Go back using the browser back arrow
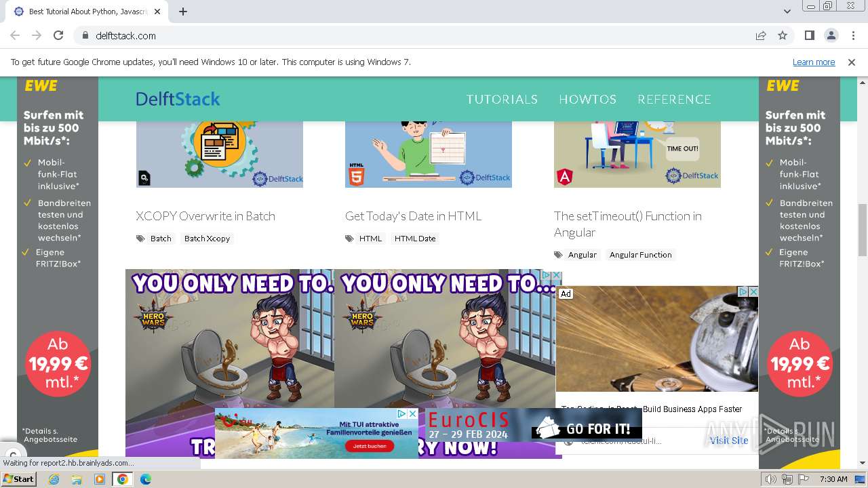 click(15, 35)
